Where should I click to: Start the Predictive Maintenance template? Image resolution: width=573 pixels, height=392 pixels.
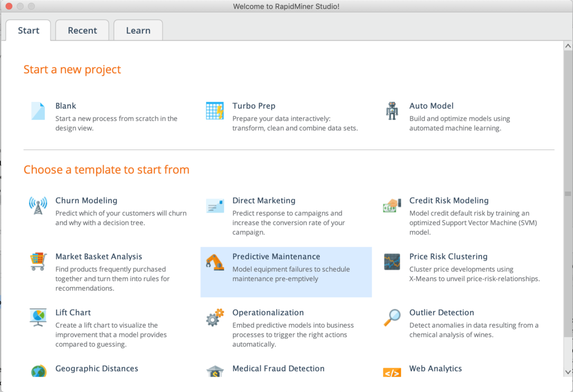pyautogui.click(x=276, y=256)
